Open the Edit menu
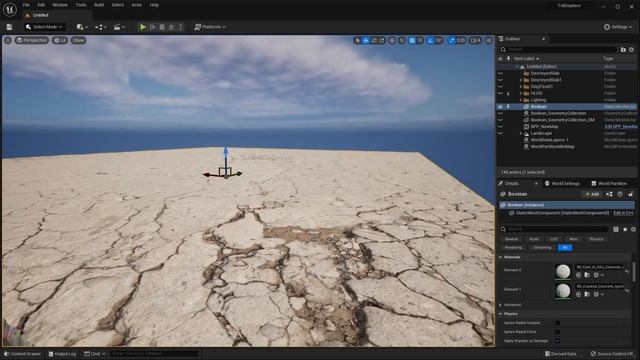The image size is (640, 360). 41,5
